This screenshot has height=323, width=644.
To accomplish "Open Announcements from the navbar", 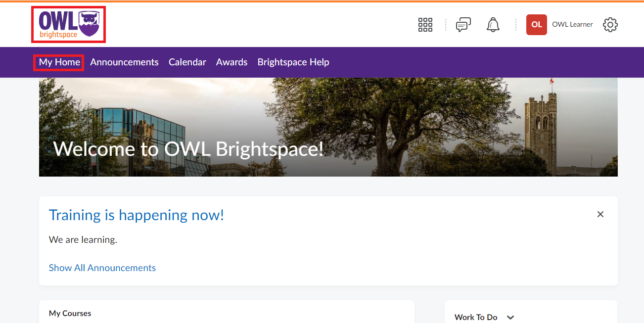I will (x=124, y=62).
